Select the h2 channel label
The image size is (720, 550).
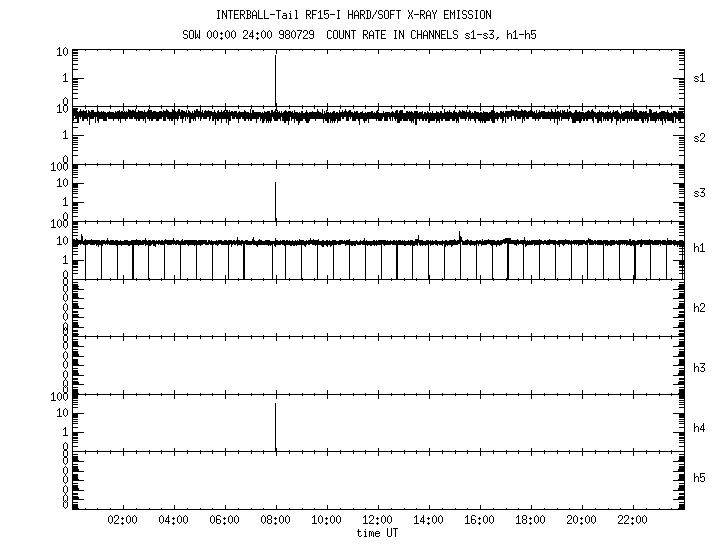700,308
